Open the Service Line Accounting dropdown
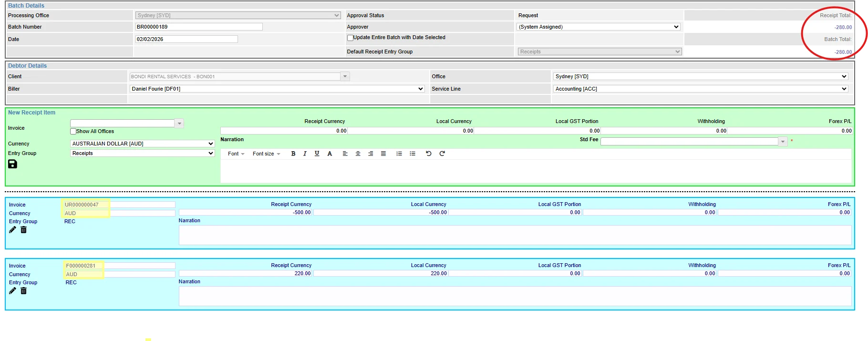868x341 pixels. point(701,89)
